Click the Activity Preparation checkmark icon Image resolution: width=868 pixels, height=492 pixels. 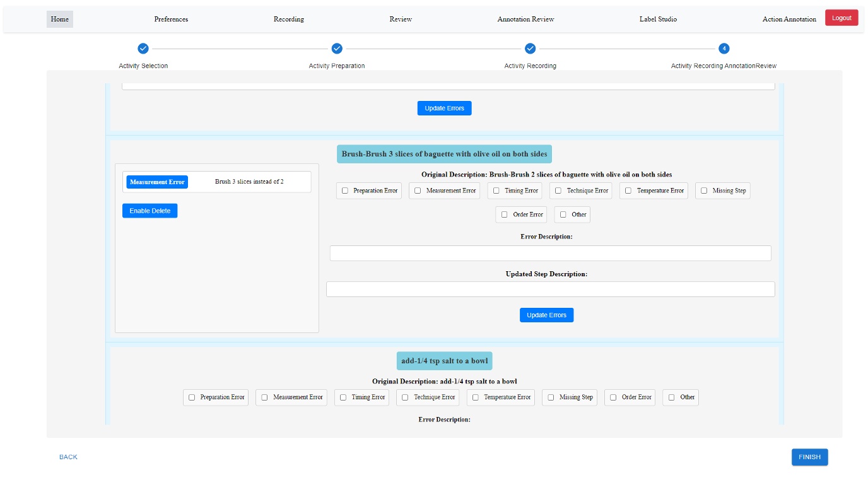coord(337,48)
